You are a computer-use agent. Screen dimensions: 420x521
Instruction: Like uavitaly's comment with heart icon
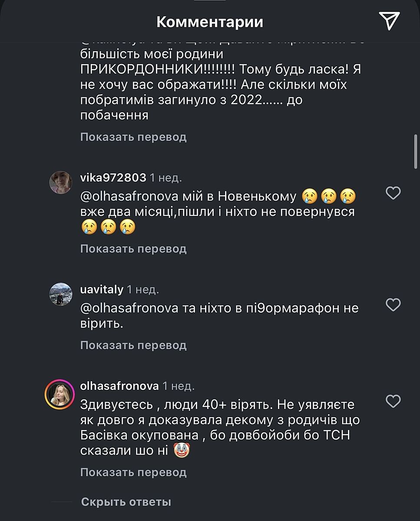point(393,305)
